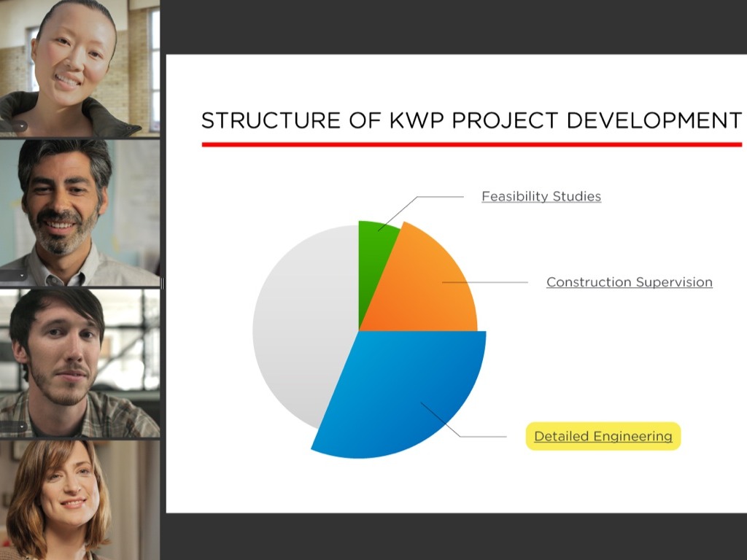Click the red divider line under the slide title
Screen dimensions: 747x560
point(471,144)
